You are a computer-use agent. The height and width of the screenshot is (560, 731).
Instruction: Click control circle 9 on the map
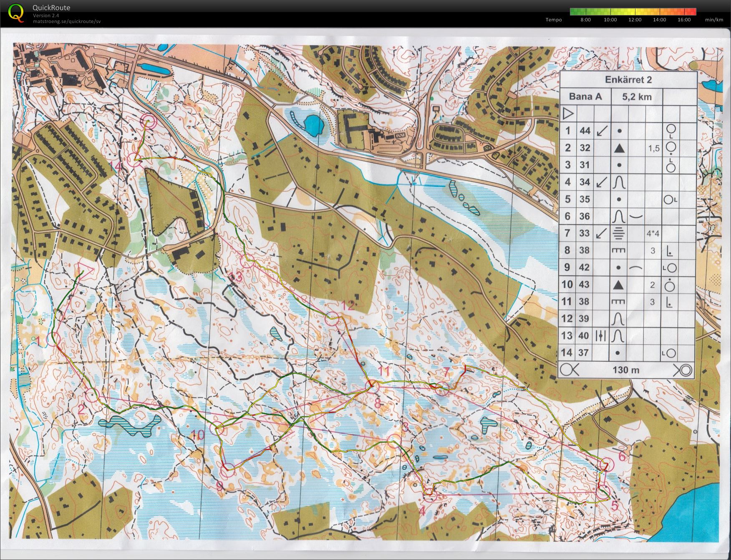click(x=228, y=471)
